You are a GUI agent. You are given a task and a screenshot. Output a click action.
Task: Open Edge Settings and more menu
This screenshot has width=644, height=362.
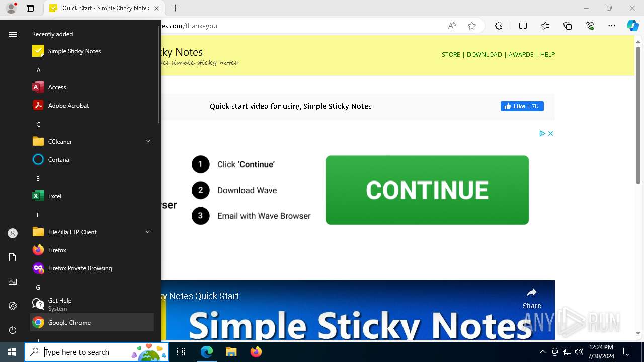pos(612,26)
